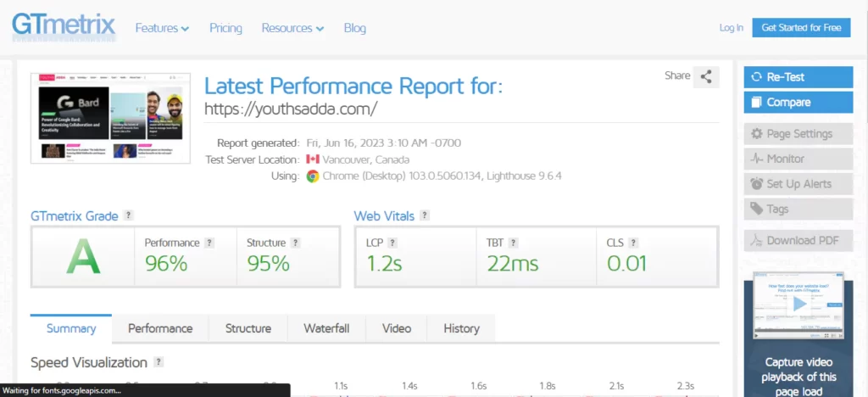This screenshot has height=397, width=868.
Task: Open help icon beside Web Vitals
Action: point(425,215)
